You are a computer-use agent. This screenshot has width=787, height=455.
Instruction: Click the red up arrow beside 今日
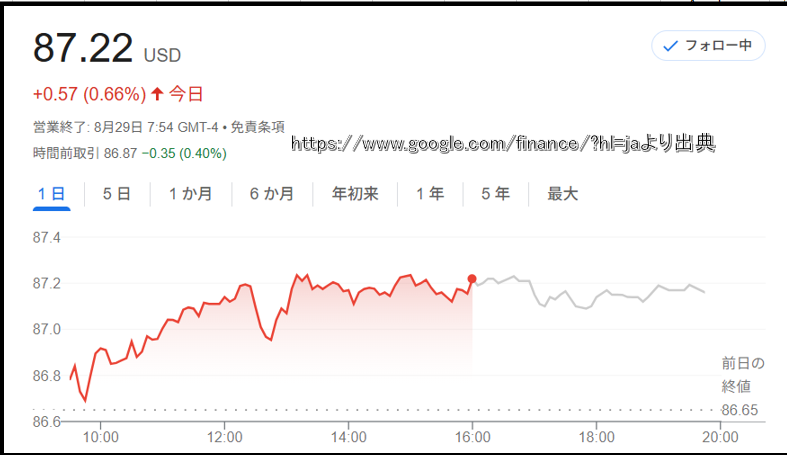coord(157,94)
